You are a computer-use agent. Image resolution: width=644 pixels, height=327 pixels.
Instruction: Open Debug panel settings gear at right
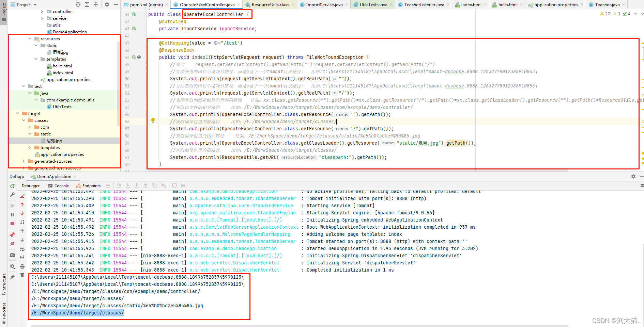(633, 176)
